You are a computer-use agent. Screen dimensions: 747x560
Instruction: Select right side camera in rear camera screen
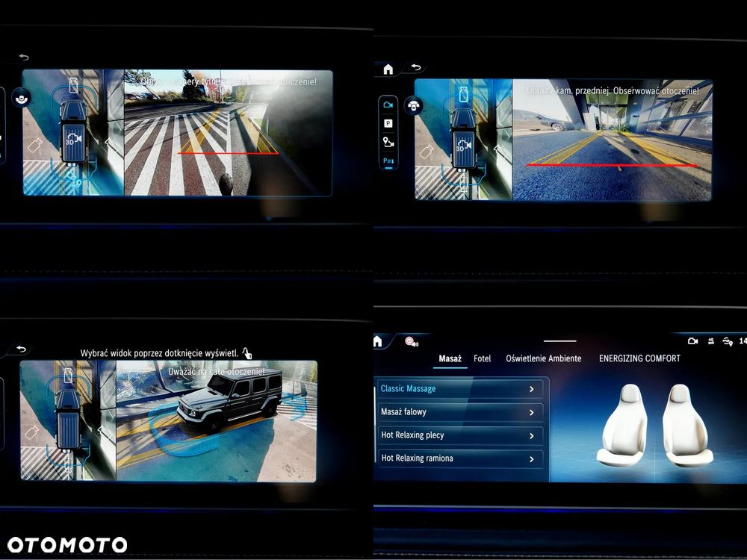coord(111,144)
